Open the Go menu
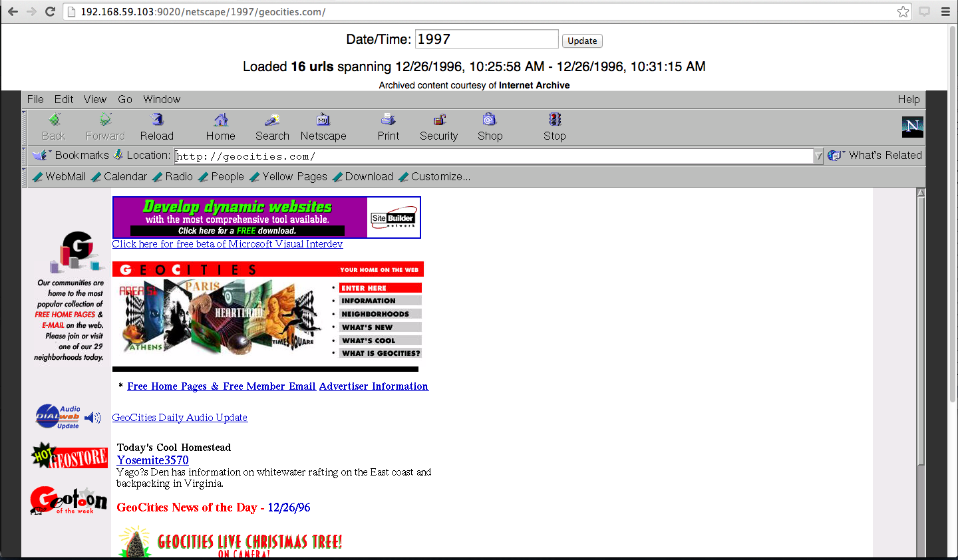Viewport: 958px width, 560px height. pyautogui.click(x=125, y=99)
